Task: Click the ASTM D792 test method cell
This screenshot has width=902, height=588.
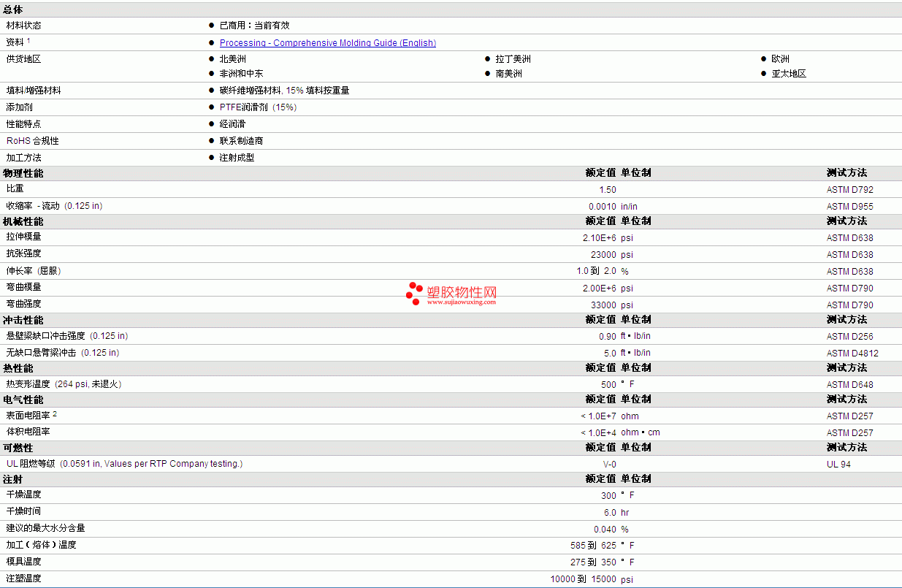Action: 849,190
